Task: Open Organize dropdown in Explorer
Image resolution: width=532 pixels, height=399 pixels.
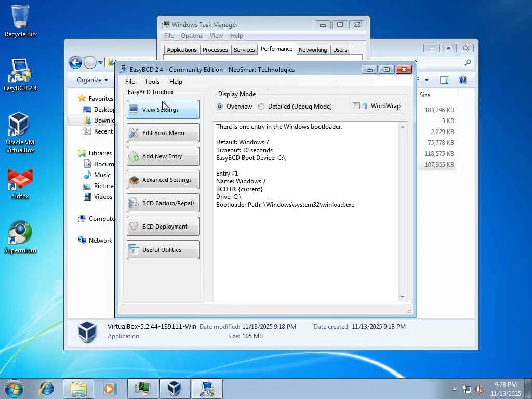Action: pos(92,80)
